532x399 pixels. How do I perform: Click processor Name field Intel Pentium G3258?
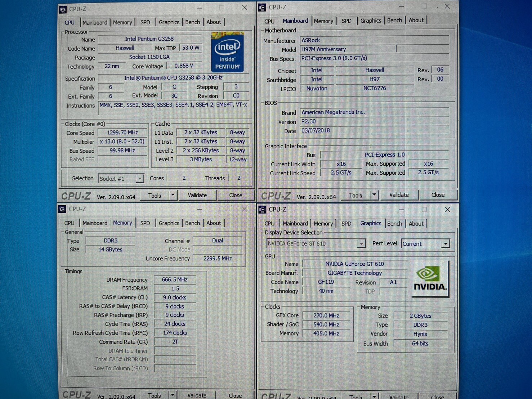point(149,39)
